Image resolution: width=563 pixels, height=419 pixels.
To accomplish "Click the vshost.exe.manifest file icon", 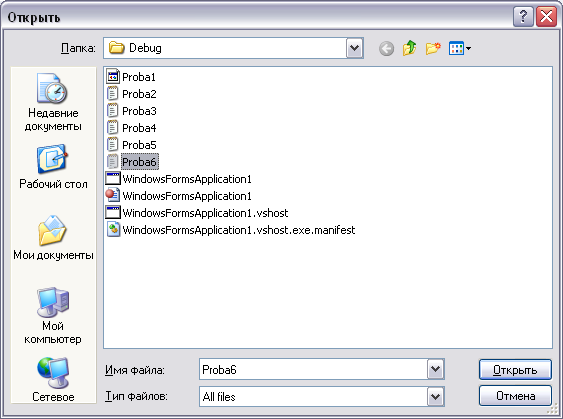I will pyautogui.click(x=113, y=229).
